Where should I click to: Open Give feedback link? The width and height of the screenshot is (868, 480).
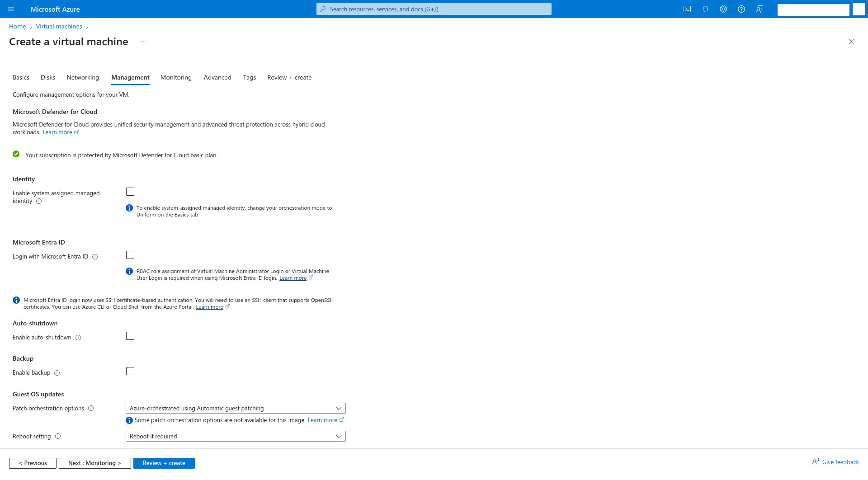click(x=840, y=462)
